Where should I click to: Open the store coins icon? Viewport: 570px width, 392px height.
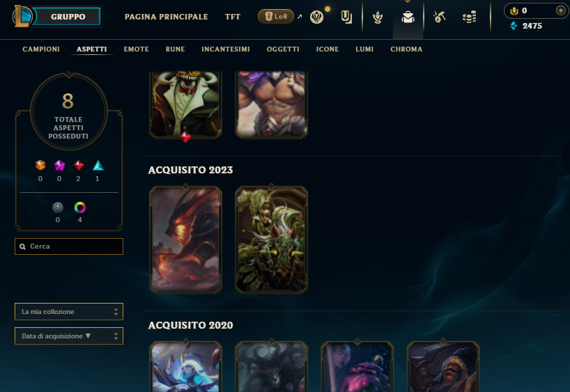(469, 17)
